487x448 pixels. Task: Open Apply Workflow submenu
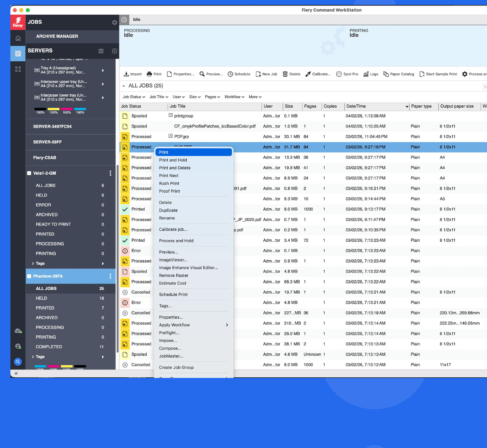click(194, 325)
